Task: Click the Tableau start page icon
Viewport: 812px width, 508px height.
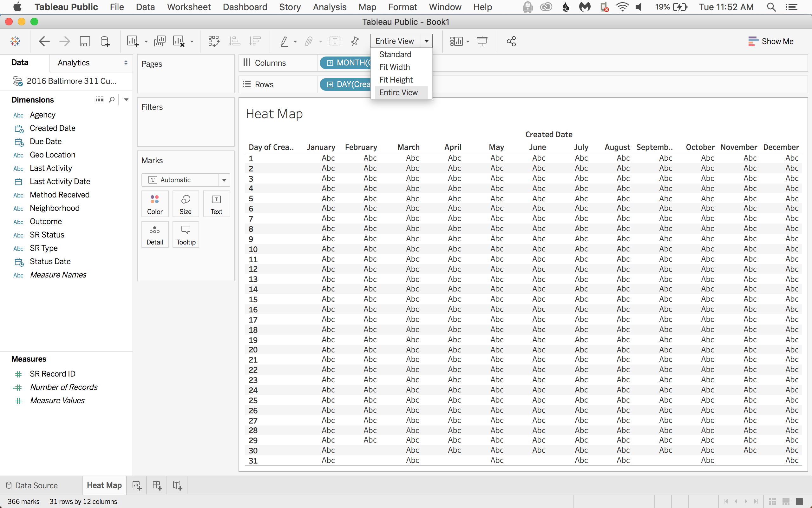Action: [x=15, y=41]
